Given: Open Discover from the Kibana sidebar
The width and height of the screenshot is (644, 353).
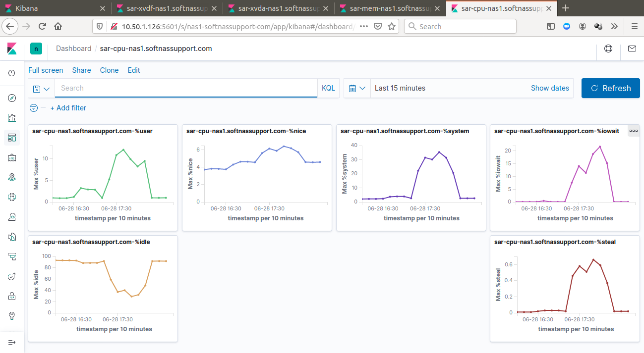Looking at the screenshot, I should pyautogui.click(x=12, y=98).
